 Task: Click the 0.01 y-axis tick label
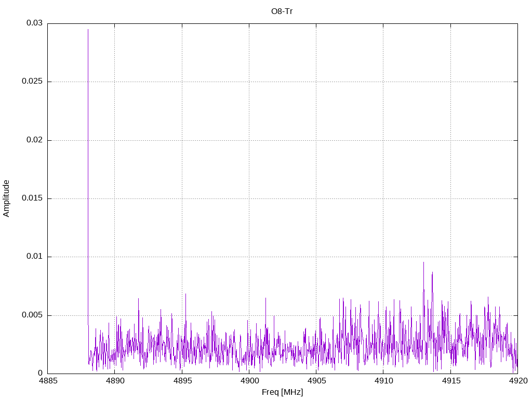(x=35, y=257)
